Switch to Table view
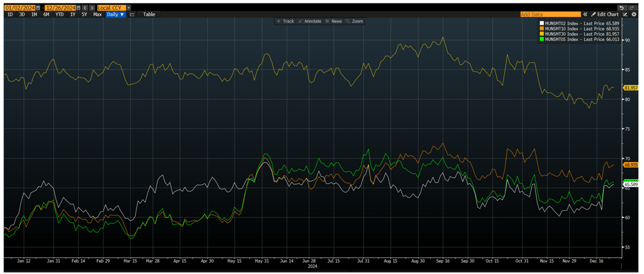This screenshot has height=274, width=644. point(149,14)
